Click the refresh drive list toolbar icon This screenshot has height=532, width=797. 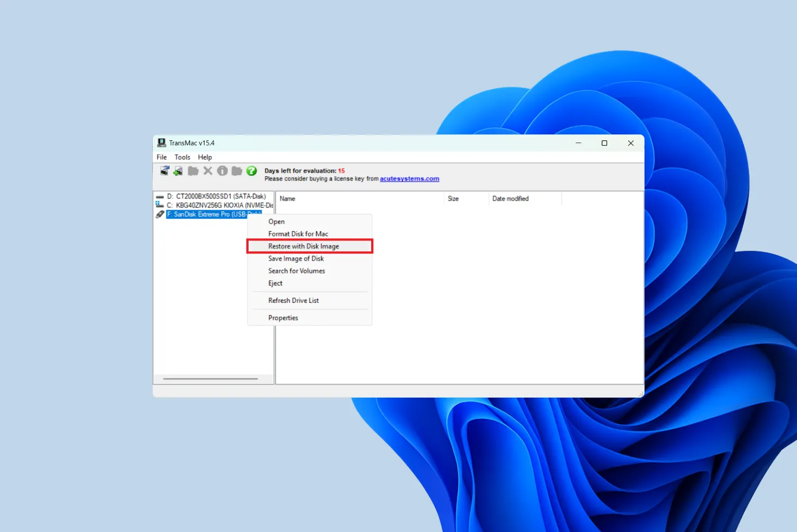click(x=164, y=171)
